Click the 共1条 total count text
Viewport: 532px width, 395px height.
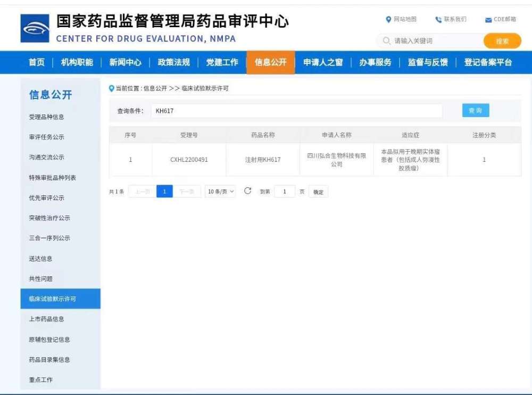pyautogui.click(x=117, y=192)
